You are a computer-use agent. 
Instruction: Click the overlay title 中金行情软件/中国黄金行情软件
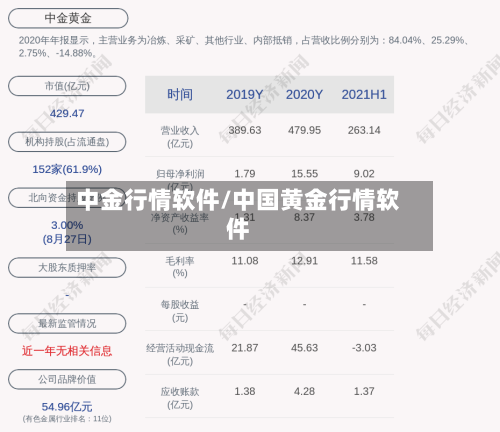click(238, 214)
